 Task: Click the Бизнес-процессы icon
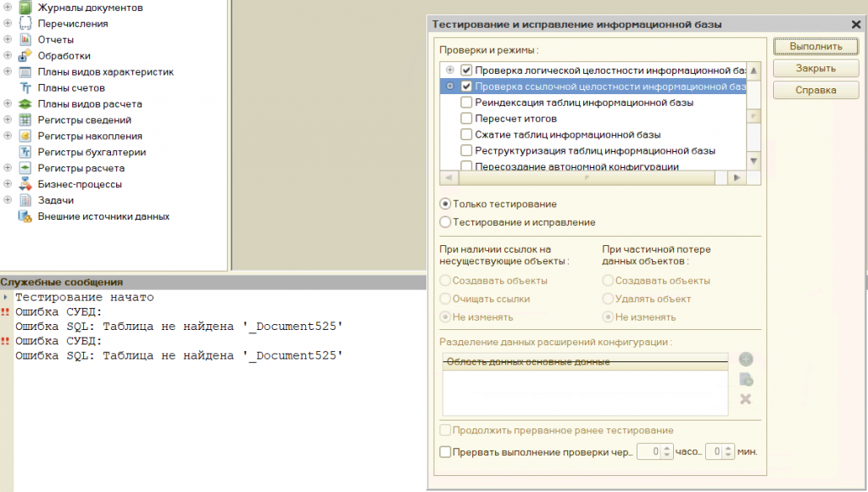click(x=25, y=185)
